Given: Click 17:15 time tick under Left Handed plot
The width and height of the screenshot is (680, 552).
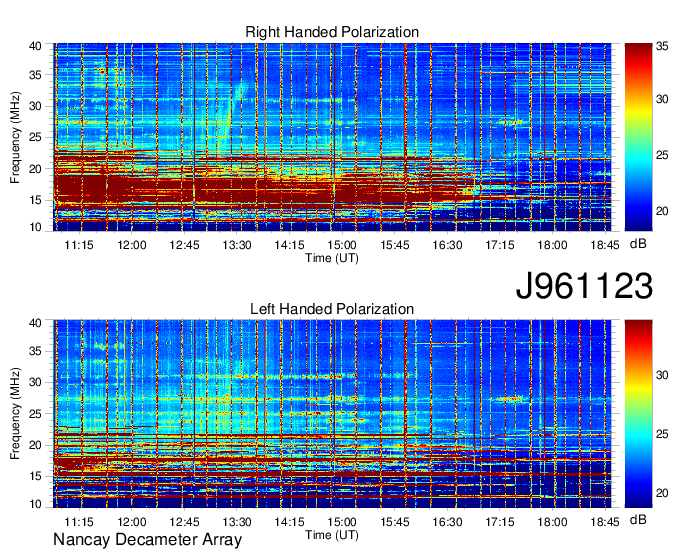Looking at the screenshot, I should click(500, 522).
